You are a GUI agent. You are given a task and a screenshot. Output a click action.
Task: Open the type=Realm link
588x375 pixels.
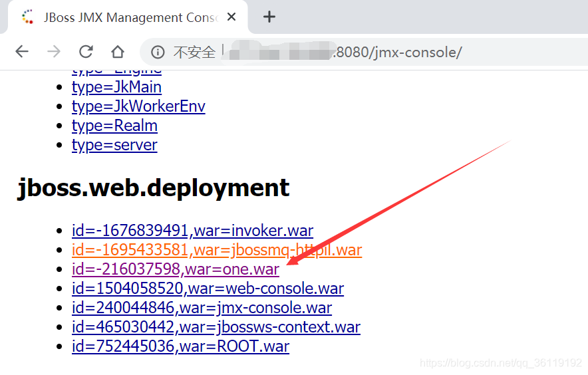click(114, 126)
